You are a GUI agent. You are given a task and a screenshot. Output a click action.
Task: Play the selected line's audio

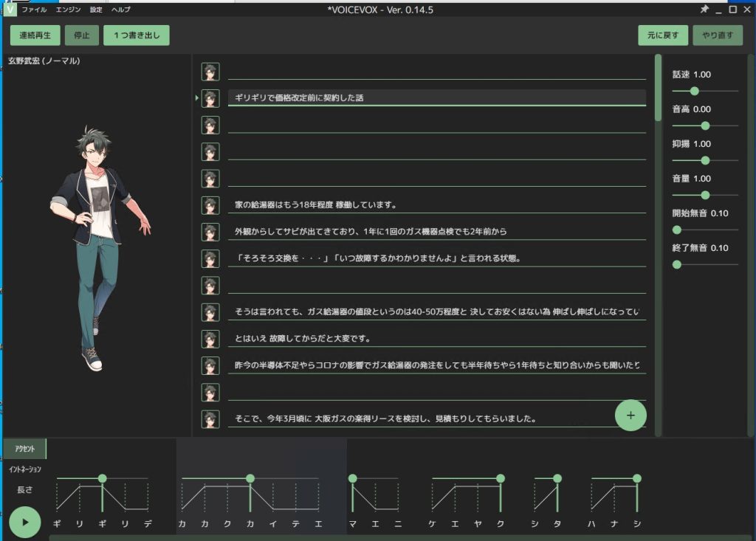(x=25, y=522)
